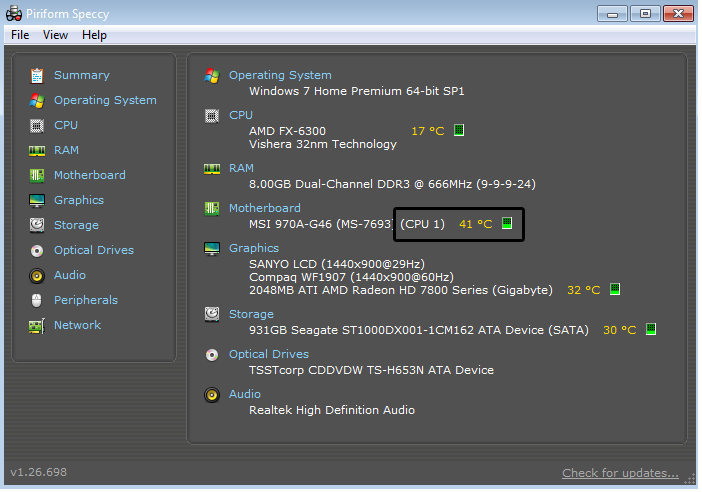The image size is (702, 492).
Task: Select Network in the sidebar
Action: (77, 325)
